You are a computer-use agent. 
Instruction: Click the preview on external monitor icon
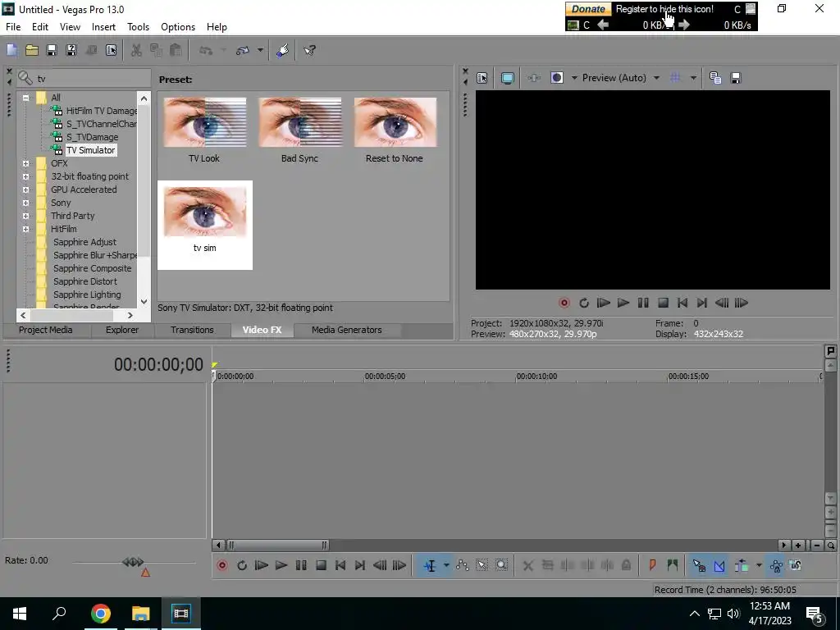(507, 78)
